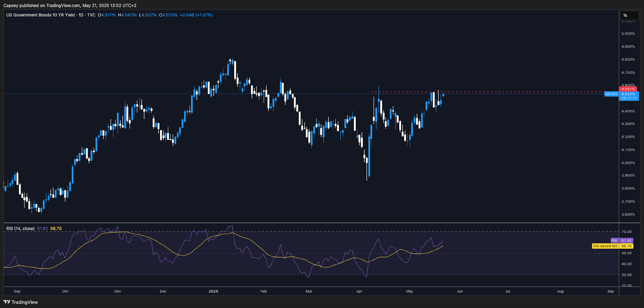Click the 2025 label on time axis
Viewport: 644px width, 308px height.
click(213, 291)
